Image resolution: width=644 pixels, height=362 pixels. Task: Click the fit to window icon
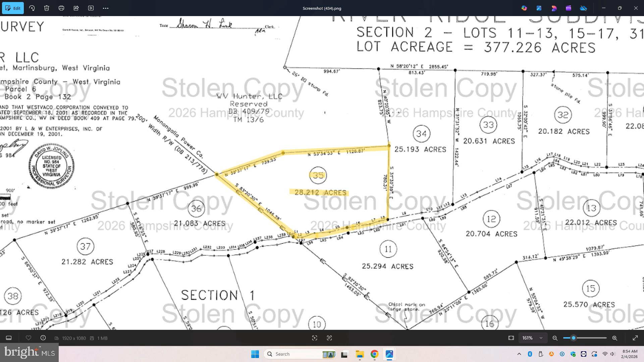(x=511, y=338)
